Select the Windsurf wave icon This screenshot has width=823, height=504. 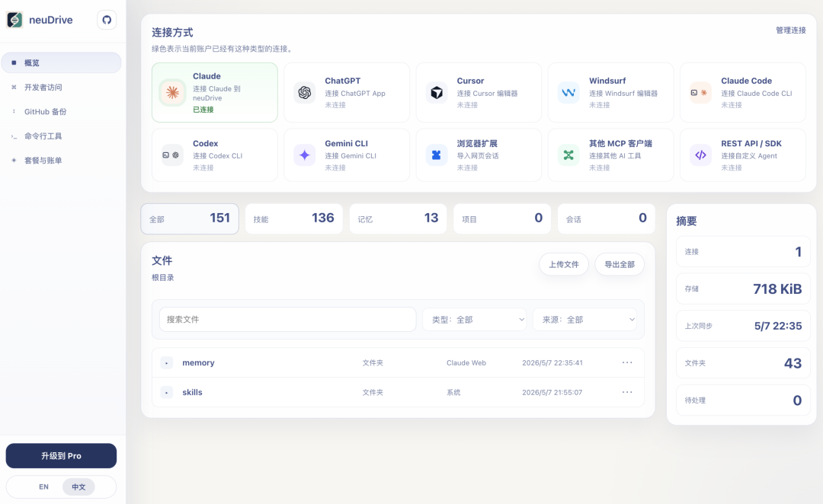coord(568,93)
